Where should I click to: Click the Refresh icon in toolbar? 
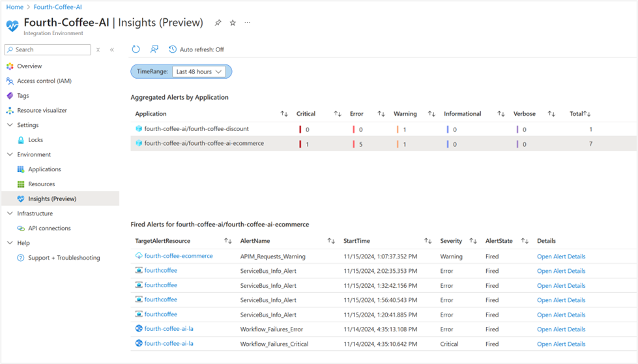tap(136, 49)
